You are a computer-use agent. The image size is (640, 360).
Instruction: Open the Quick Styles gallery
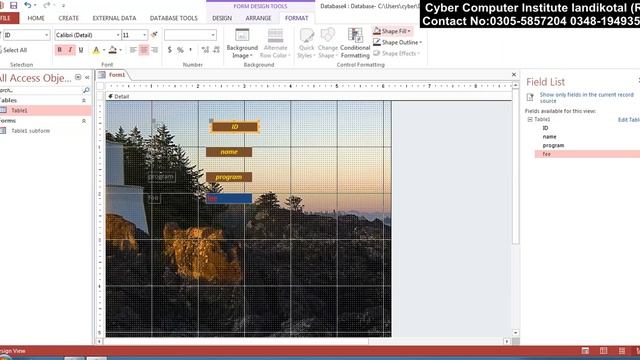[306, 44]
